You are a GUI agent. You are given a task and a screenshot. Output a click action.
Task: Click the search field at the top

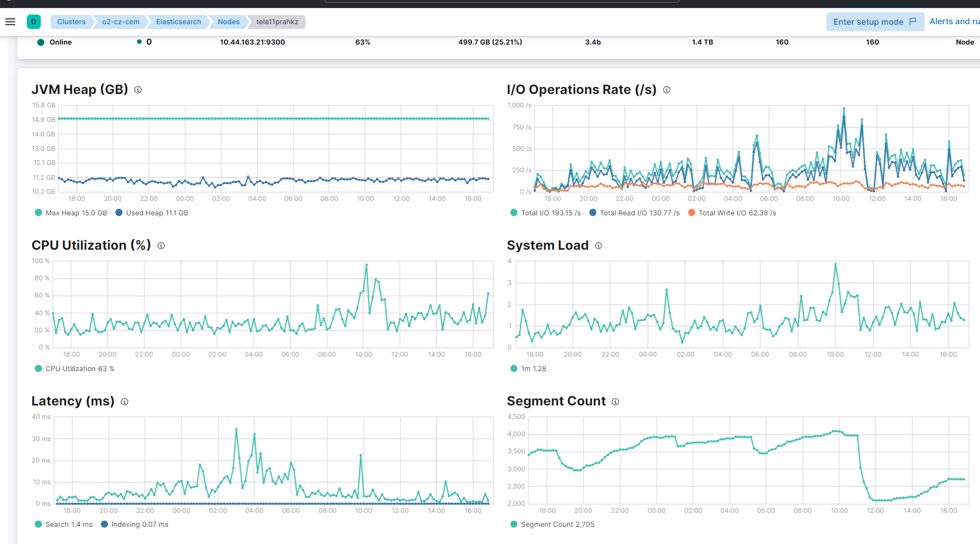pos(502,3)
